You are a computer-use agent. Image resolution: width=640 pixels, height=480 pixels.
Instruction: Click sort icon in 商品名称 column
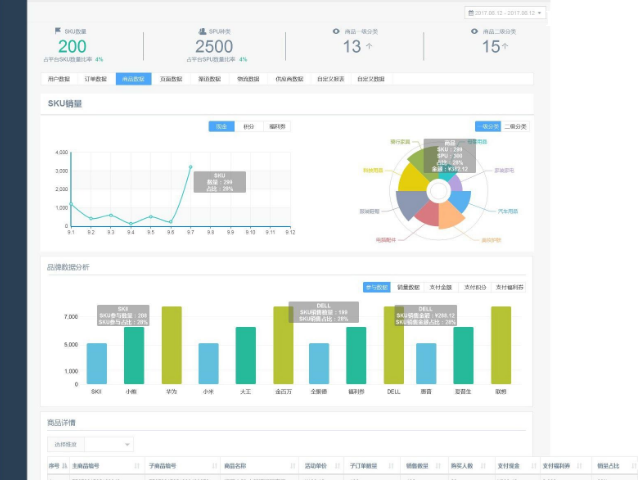point(292,466)
